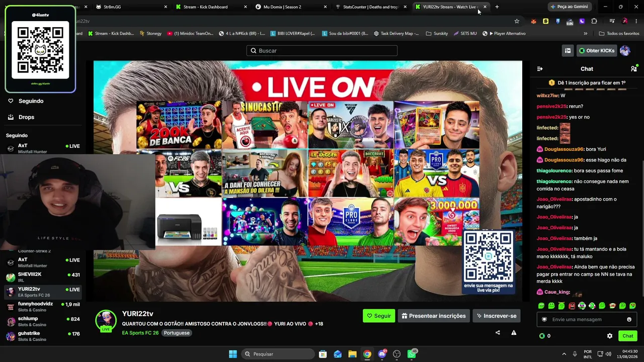
Task: Expand the bookmarks overflow chevron
Action: (x=585, y=34)
